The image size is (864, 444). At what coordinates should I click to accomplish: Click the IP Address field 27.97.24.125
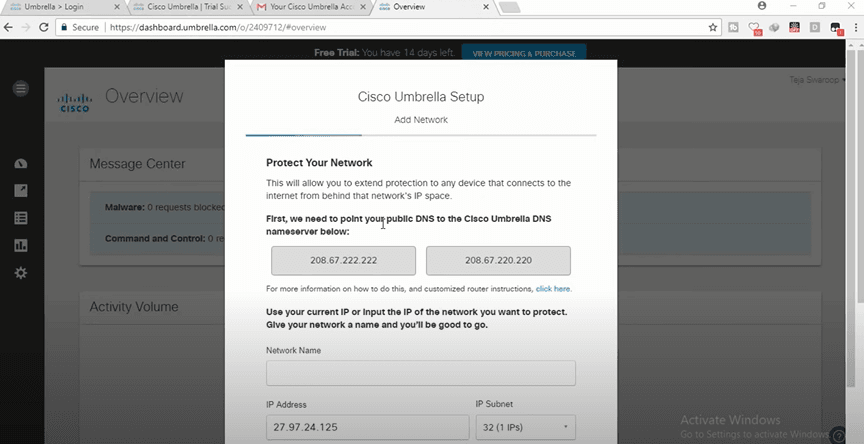[x=368, y=427]
